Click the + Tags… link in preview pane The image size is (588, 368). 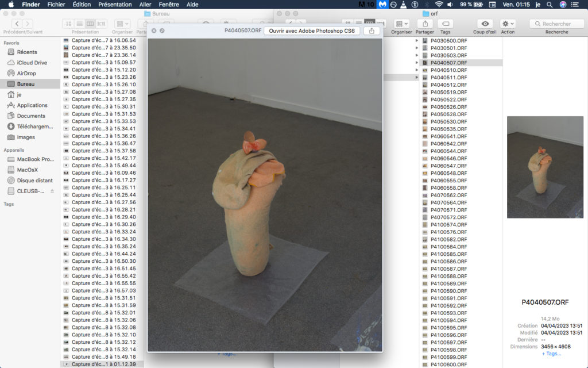tap(551, 354)
